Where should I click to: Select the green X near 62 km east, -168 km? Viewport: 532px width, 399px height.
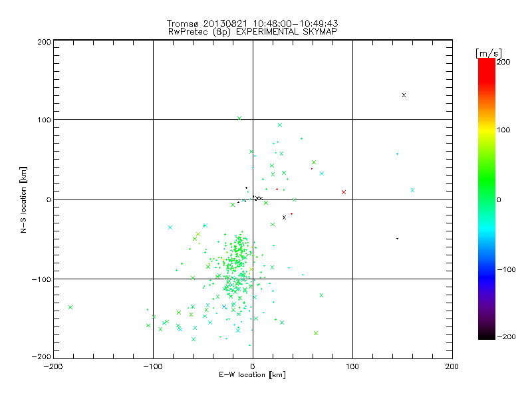(x=316, y=333)
